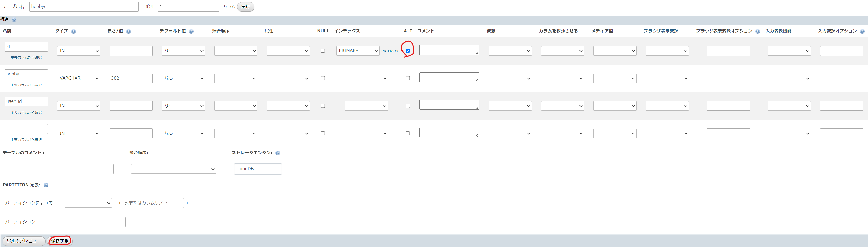Image resolution: width=868 pixels, height=247 pixels.
Task: Click the ブラウザ表示変換 header link
Action: (661, 31)
